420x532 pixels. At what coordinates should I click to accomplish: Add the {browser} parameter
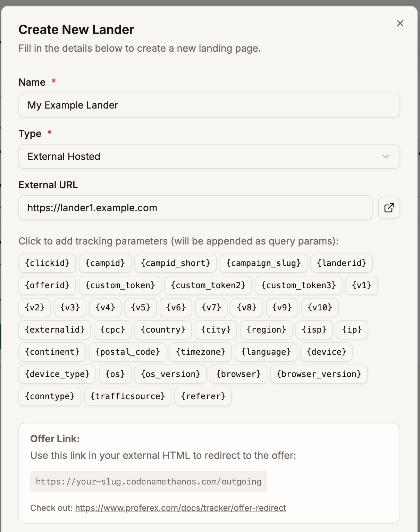[238, 374]
